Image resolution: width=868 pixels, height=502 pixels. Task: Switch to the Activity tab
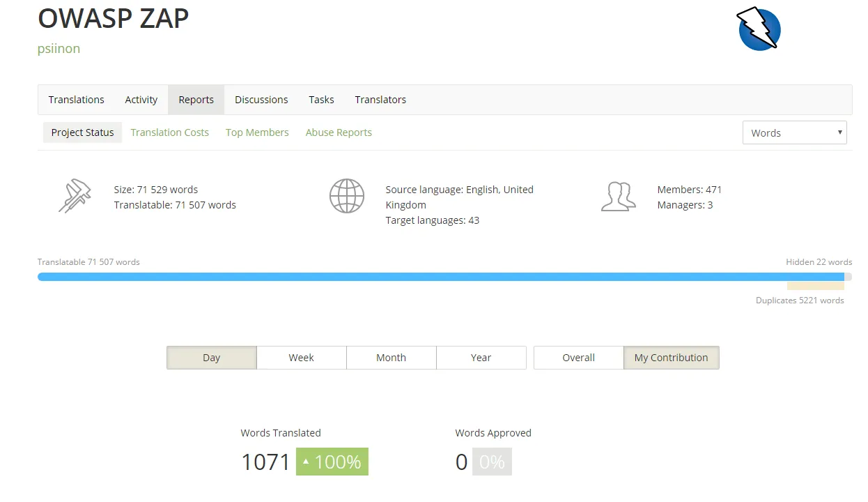(x=141, y=100)
